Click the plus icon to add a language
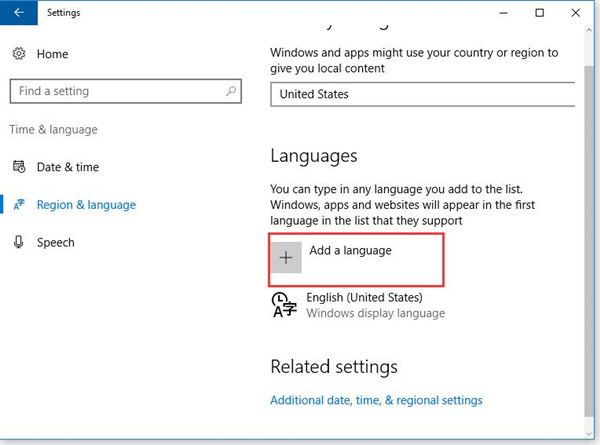The width and height of the screenshot is (600, 445). click(286, 258)
